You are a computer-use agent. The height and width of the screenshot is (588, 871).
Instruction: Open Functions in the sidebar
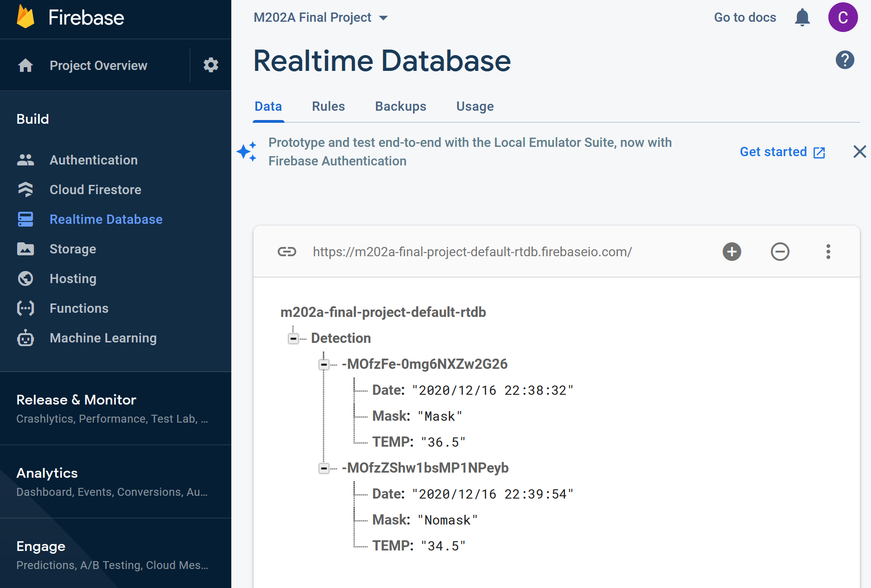[x=79, y=308]
